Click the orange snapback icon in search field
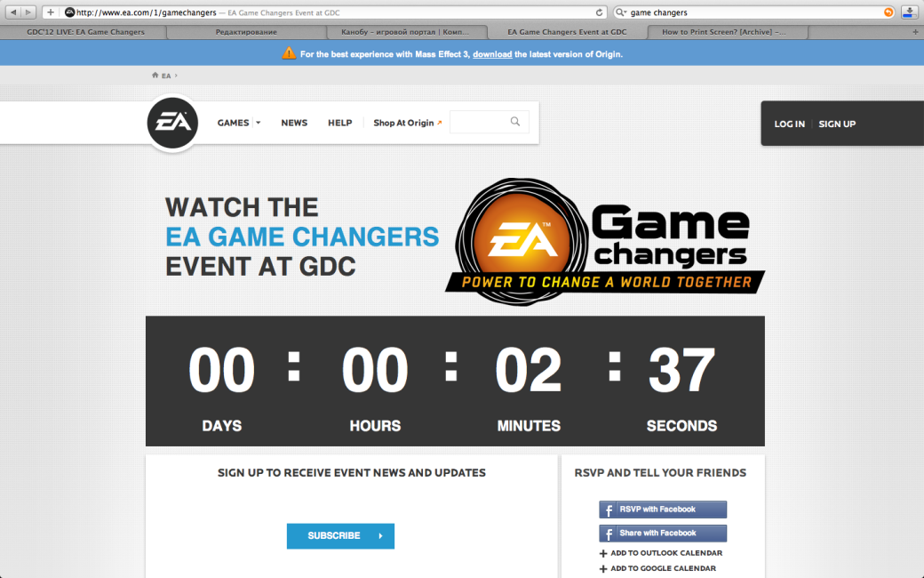924x578 pixels. pyautogui.click(x=888, y=12)
